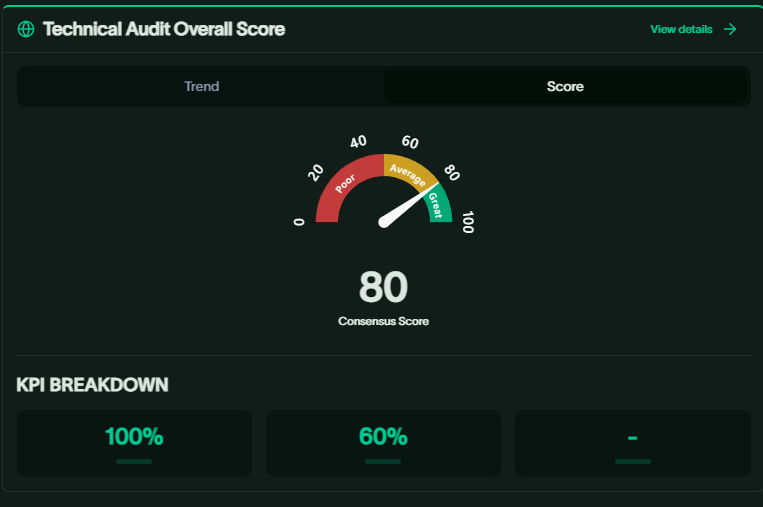Click the bar under the 60% value

(x=383, y=461)
